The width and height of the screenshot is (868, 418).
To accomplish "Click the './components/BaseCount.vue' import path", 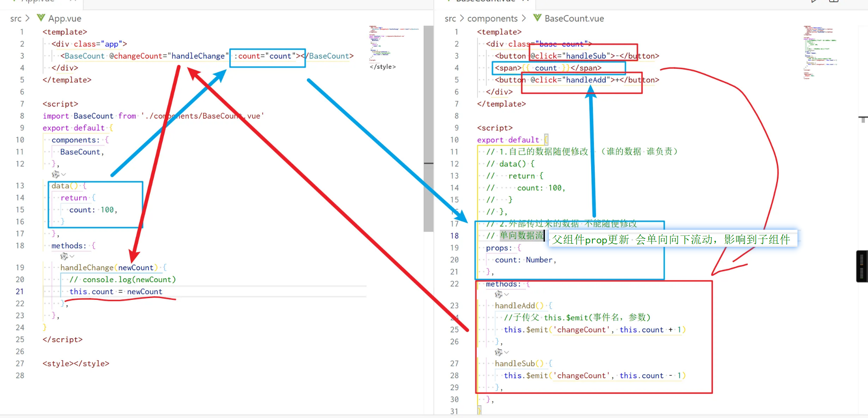I will click(x=202, y=116).
